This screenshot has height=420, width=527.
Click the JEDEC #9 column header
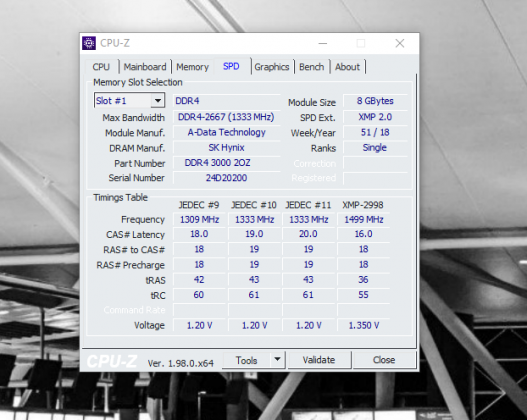199,205
